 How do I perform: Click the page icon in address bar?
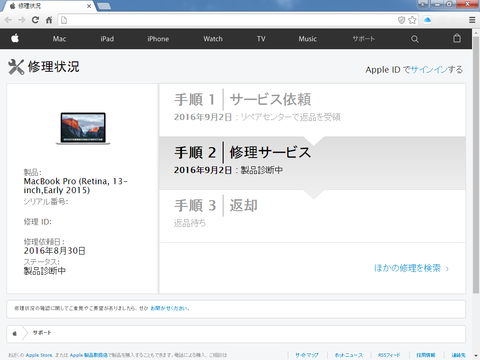coord(64,20)
